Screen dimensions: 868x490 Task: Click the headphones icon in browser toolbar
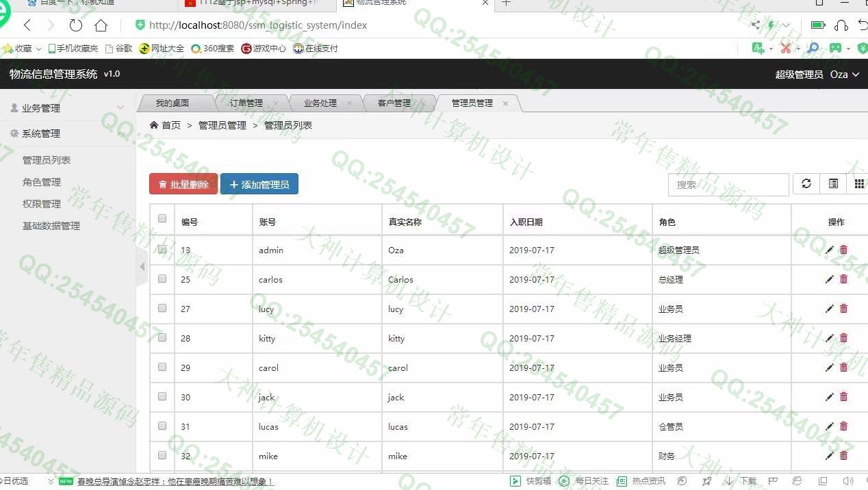click(841, 25)
